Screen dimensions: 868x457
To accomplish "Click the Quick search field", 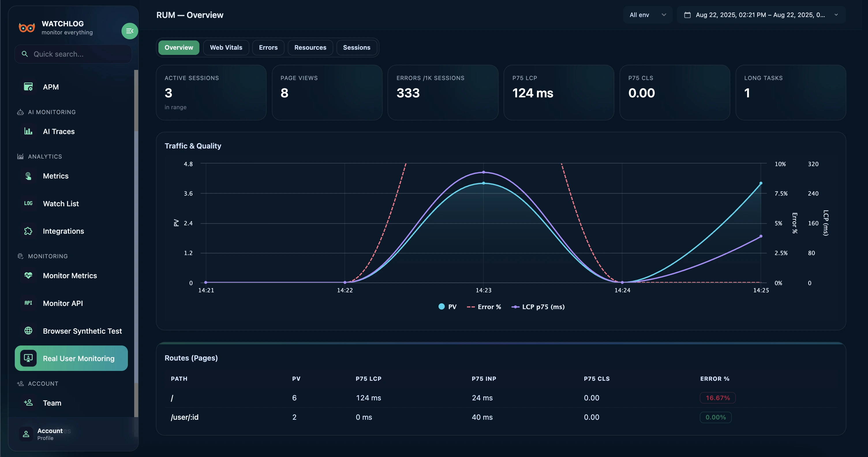I will pos(73,54).
